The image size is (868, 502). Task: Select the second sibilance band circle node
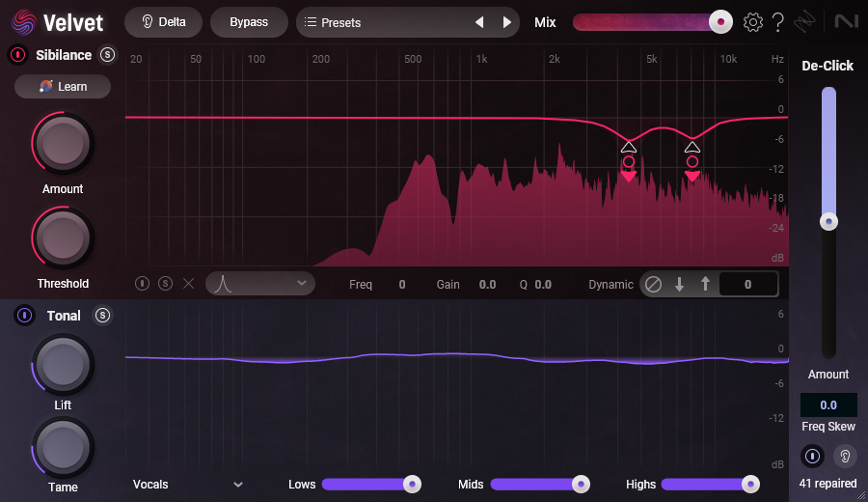692,162
